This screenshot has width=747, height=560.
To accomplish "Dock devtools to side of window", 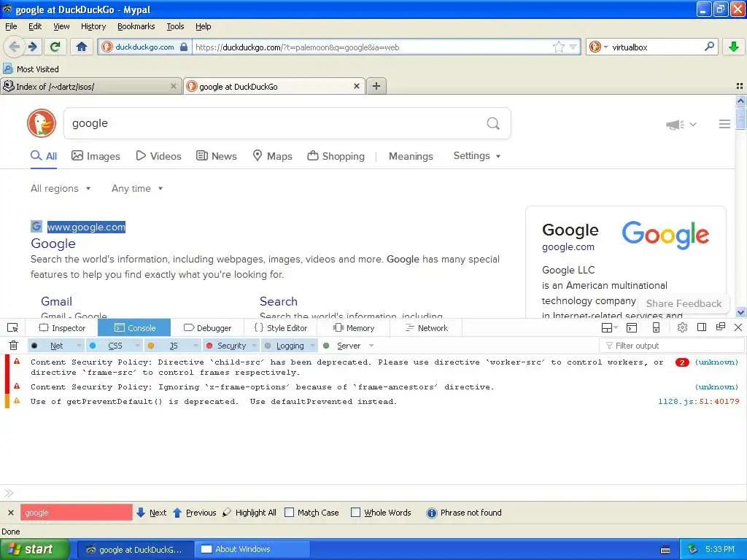I will point(702,327).
